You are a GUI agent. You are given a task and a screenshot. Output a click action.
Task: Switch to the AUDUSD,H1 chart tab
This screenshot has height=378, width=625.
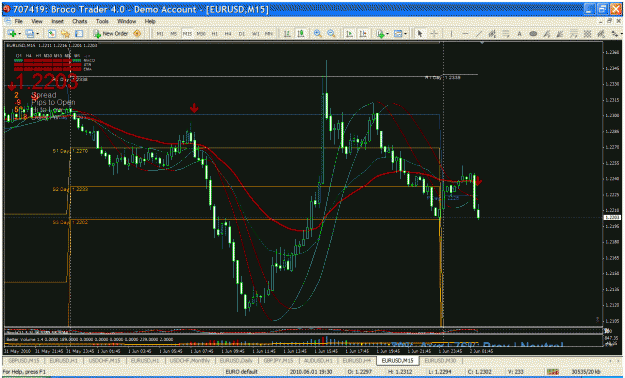tap(318, 360)
